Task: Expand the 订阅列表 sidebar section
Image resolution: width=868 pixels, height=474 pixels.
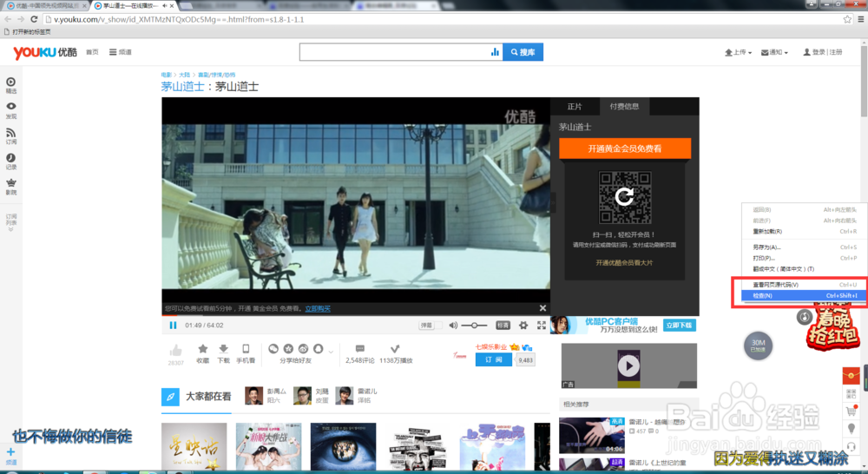Action: point(11,222)
